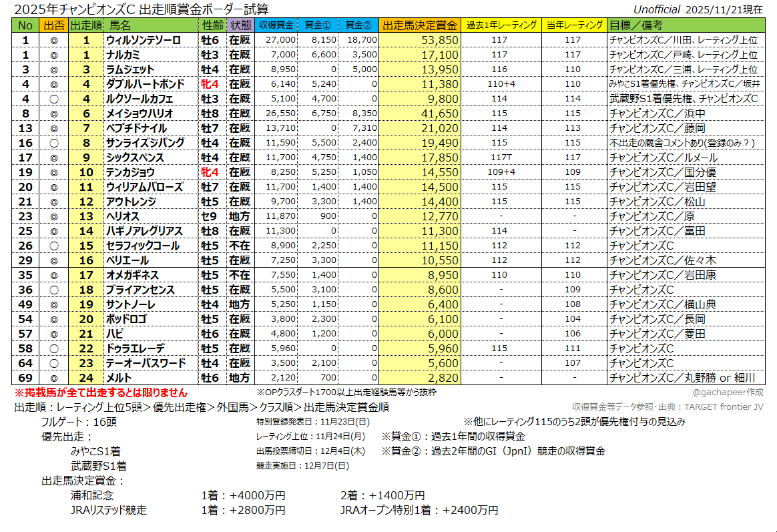Select the 目標／備考 column header

[x=635, y=25]
